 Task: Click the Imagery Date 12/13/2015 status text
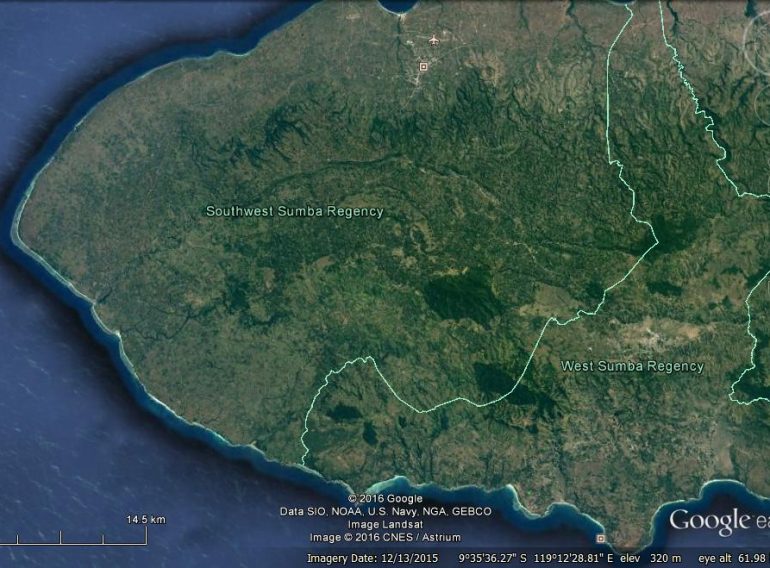click(373, 558)
